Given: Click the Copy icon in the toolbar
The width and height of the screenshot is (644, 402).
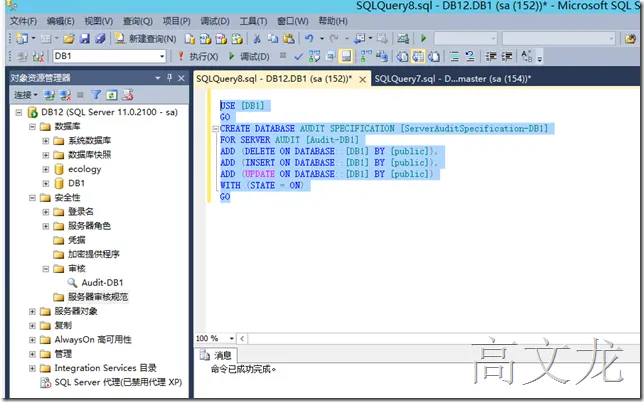Looking at the screenshot, I should 273,39.
